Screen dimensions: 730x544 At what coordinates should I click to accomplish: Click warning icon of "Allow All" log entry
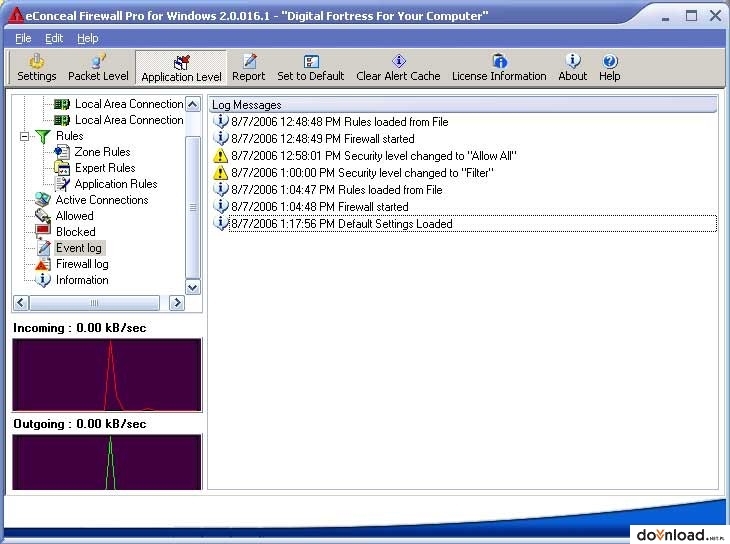coord(220,156)
